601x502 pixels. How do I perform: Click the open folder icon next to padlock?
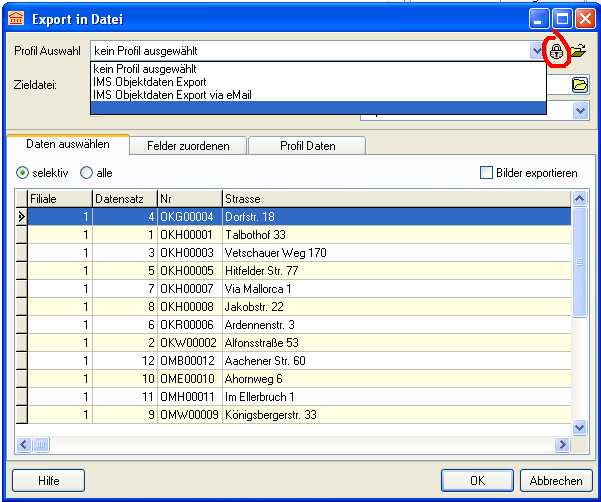578,50
